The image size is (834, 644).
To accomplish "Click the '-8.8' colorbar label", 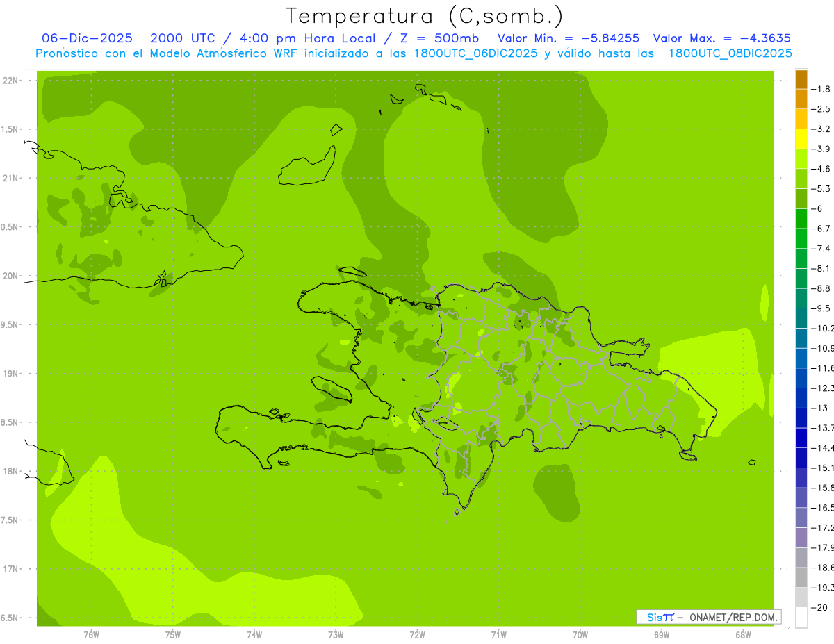I will (x=821, y=288).
